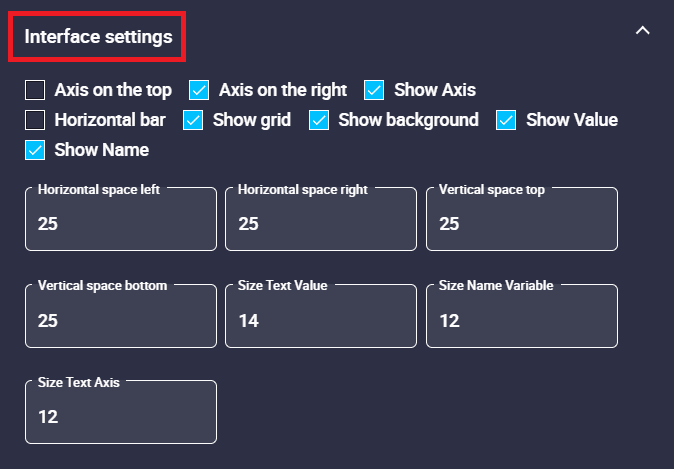Collapse the Interface settings panel chevron
Image resolution: width=674 pixels, height=469 pixels.
[643, 31]
